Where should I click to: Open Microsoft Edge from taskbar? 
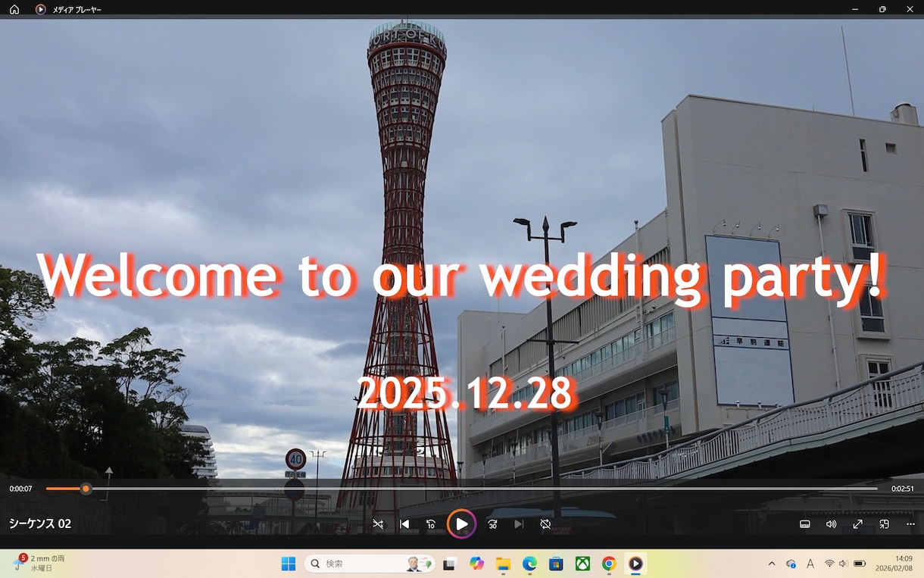pyautogui.click(x=529, y=564)
